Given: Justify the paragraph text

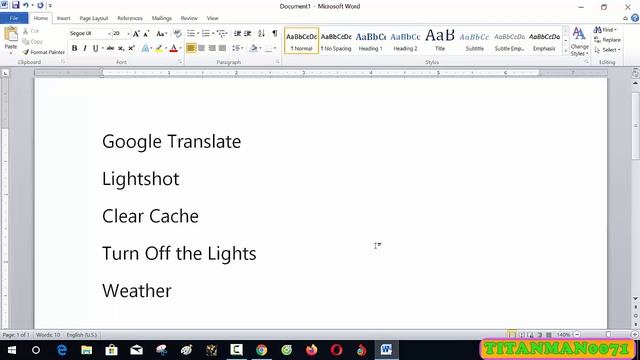Looking at the screenshot, I should (x=222, y=48).
